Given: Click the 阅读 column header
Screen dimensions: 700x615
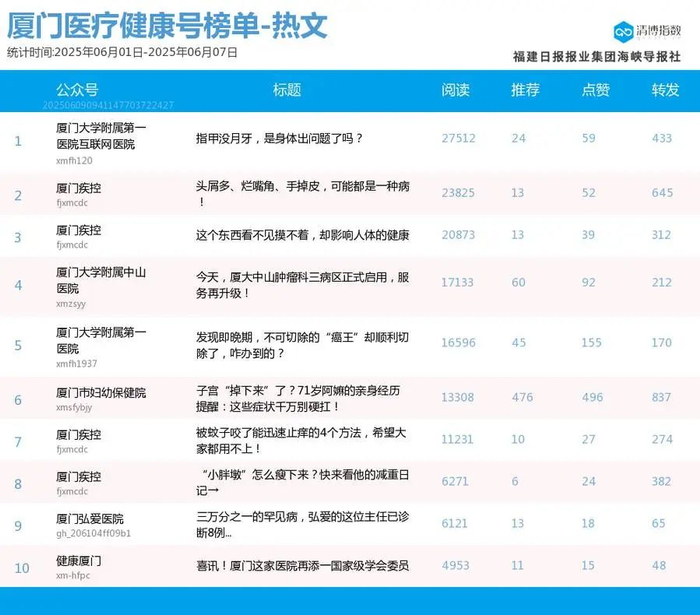Looking at the screenshot, I should [455, 90].
